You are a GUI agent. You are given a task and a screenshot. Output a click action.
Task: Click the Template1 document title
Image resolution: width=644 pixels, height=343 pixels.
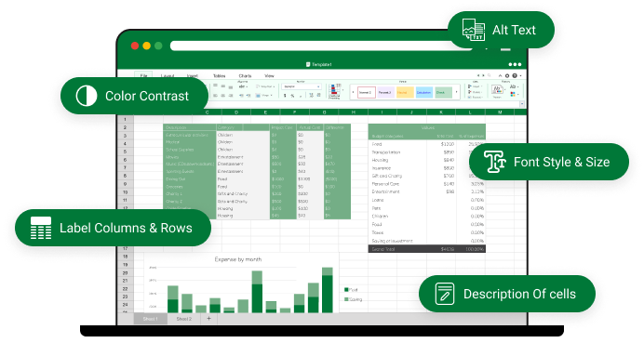click(321, 64)
